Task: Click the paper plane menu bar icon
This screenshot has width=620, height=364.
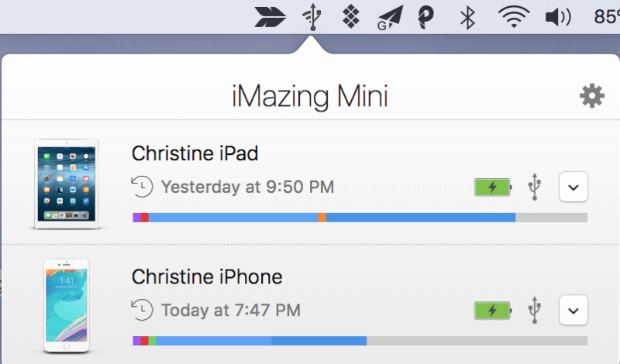Action: [391, 18]
